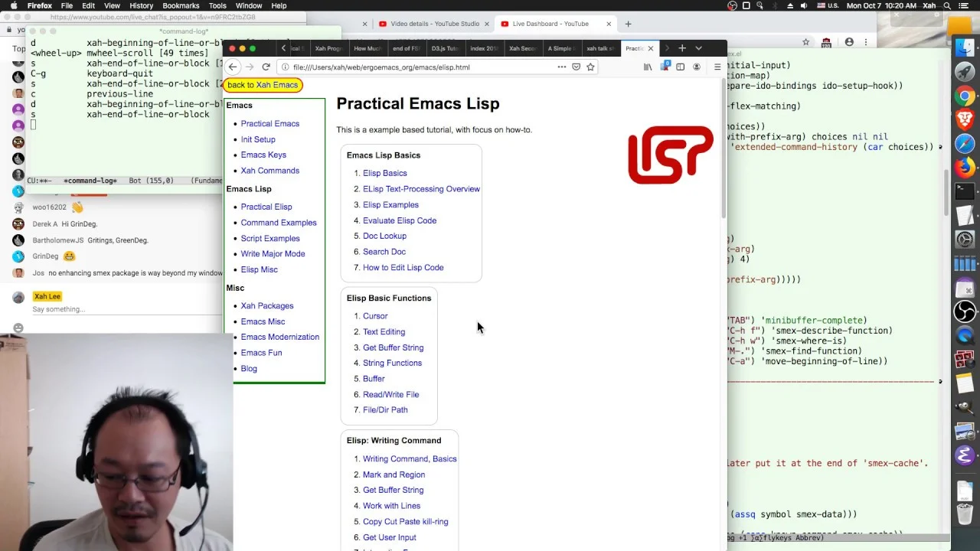Open the emoji picker in chat
This screenshot has width=980, height=551.
coord(18,328)
